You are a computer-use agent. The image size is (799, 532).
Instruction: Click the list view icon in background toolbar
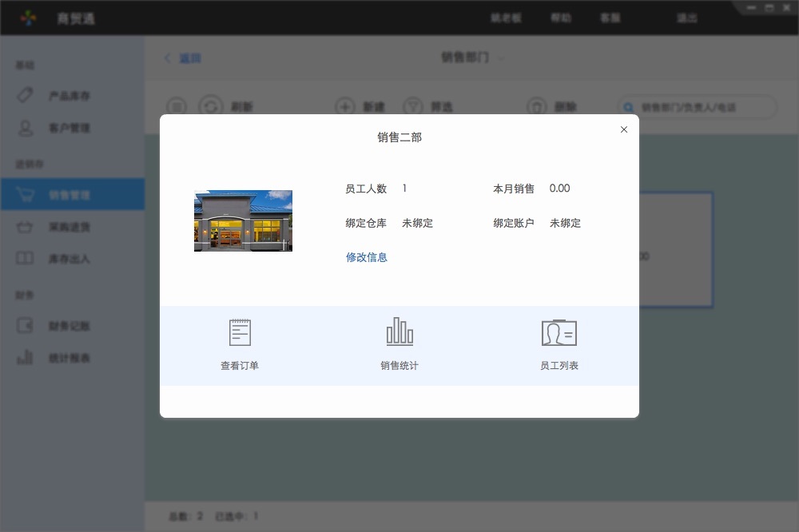(177, 106)
